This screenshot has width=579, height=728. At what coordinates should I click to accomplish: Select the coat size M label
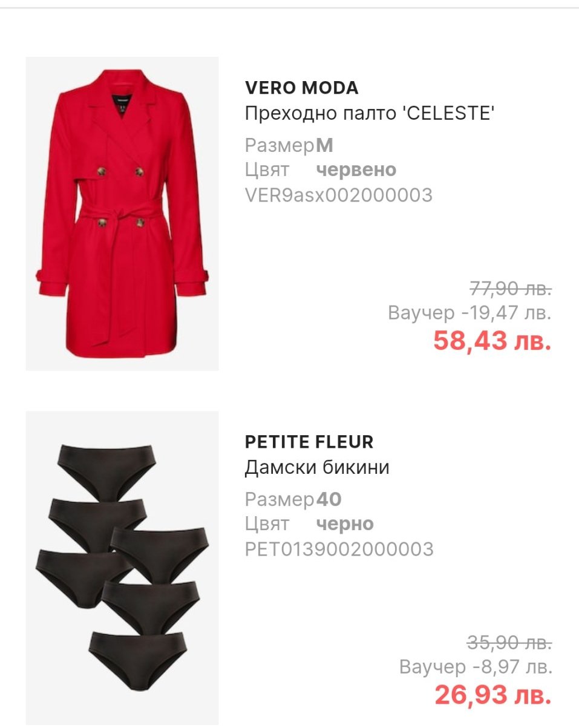325,145
